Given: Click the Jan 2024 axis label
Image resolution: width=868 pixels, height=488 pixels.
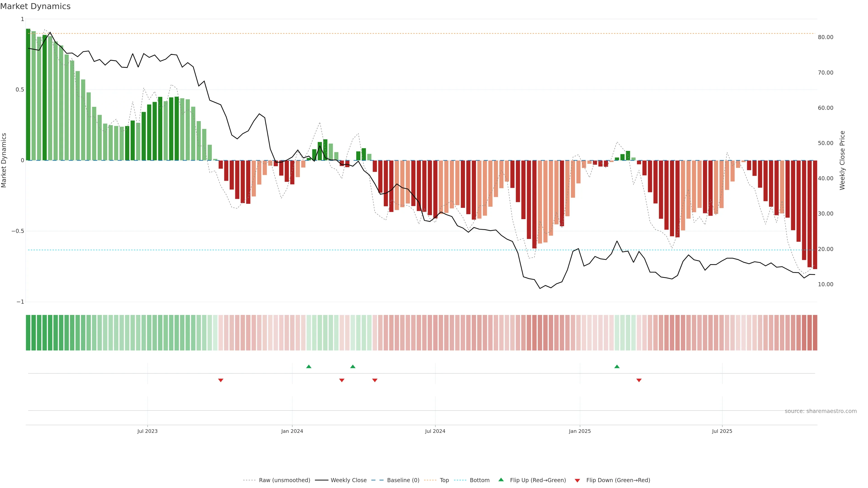Looking at the screenshot, I should [292, 431].
